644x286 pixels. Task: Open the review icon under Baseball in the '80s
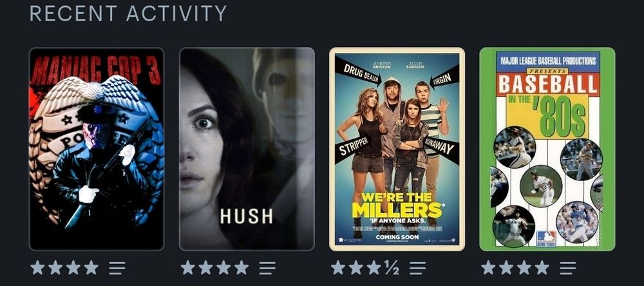point(568,268)
